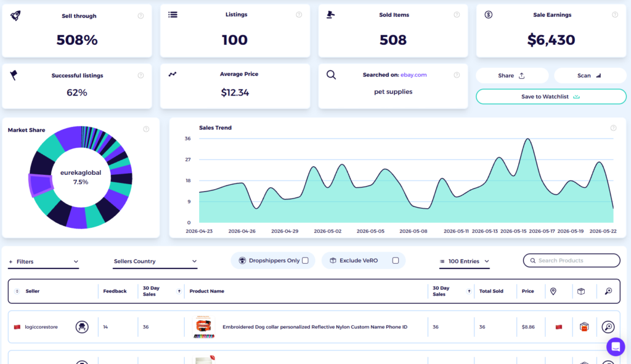This screenshot has height=364, width=631.
Task: Click the dropshipper badge icon for logiccorestore
Action: pyautogui.click(x=82, y=326)
